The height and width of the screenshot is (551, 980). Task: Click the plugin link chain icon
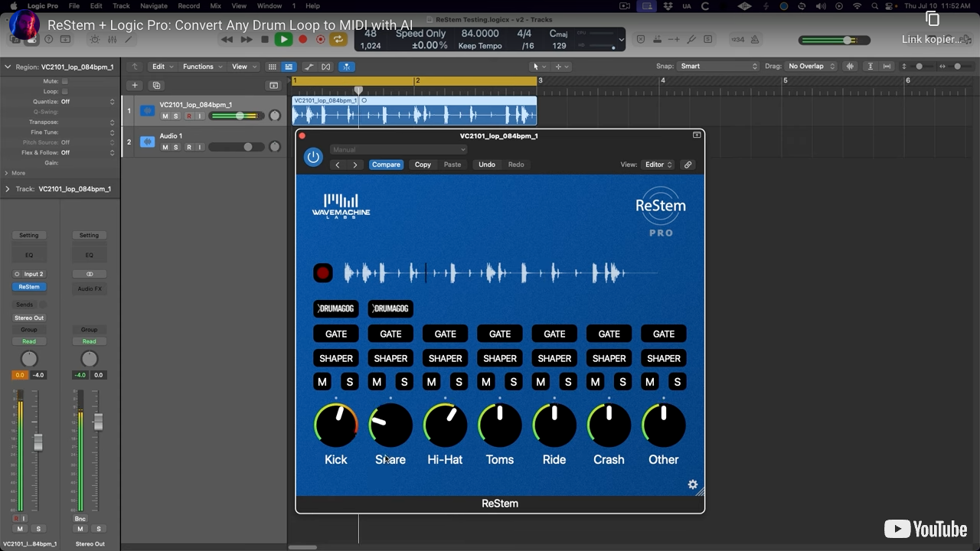[688, 165]
